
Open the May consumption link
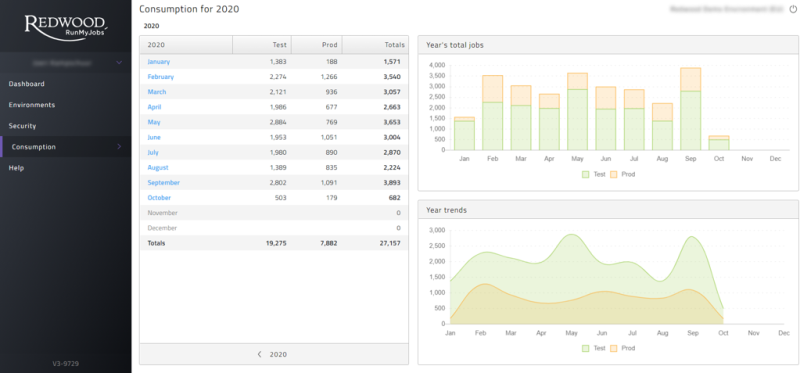point(154,122)
